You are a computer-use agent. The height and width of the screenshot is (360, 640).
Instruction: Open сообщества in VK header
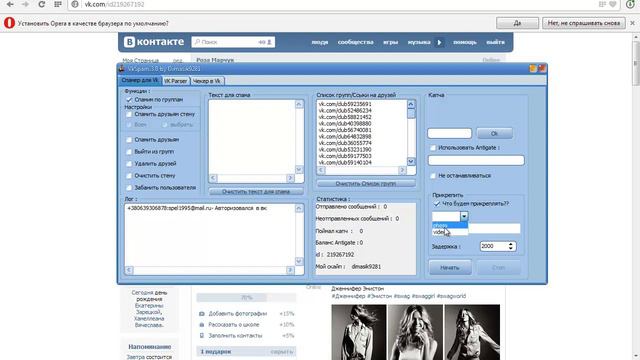(356, 42)
